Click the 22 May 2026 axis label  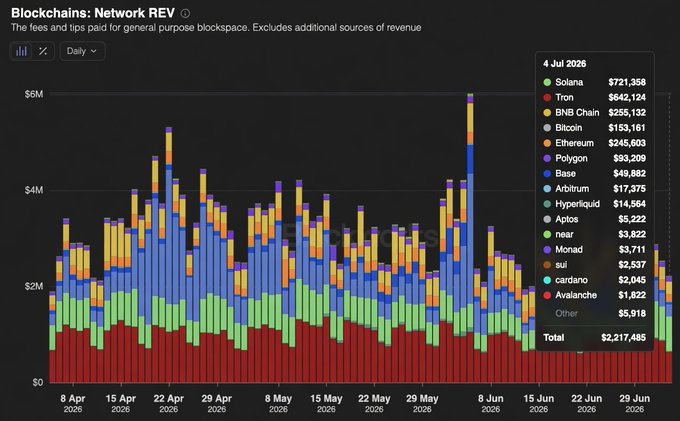(x=374, y=403)
